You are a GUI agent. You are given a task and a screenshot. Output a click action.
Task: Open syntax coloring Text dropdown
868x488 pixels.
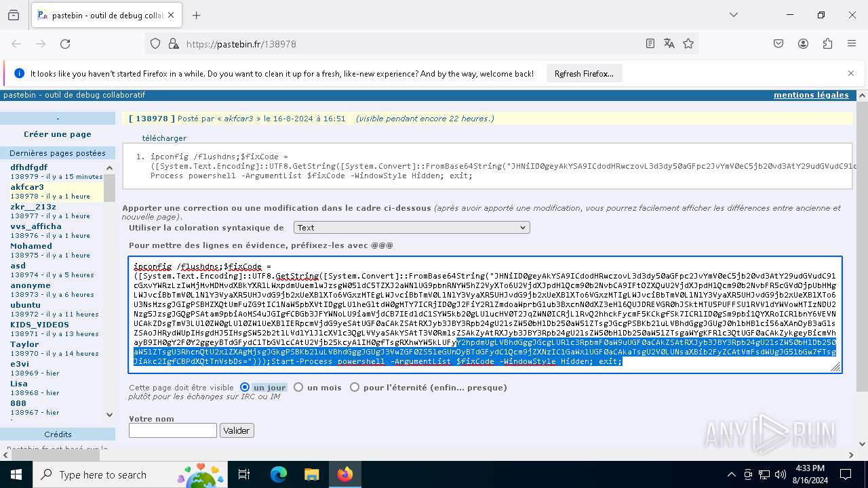point(412,228)
